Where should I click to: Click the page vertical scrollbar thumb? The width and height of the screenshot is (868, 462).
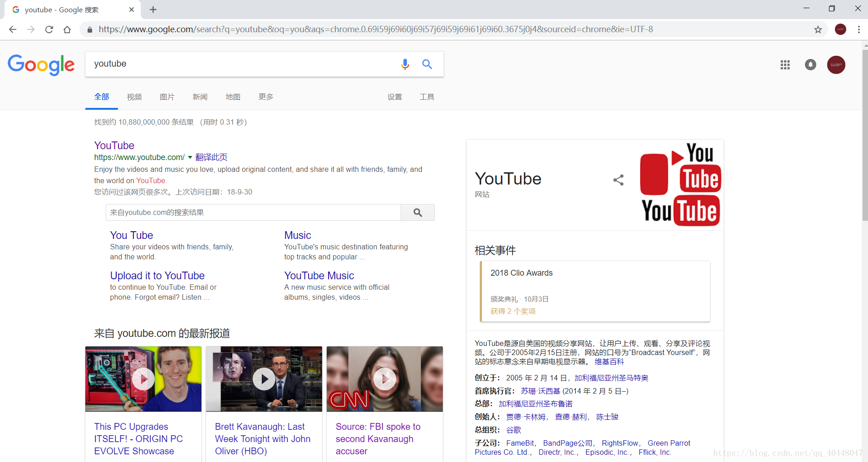click(865, 135)
